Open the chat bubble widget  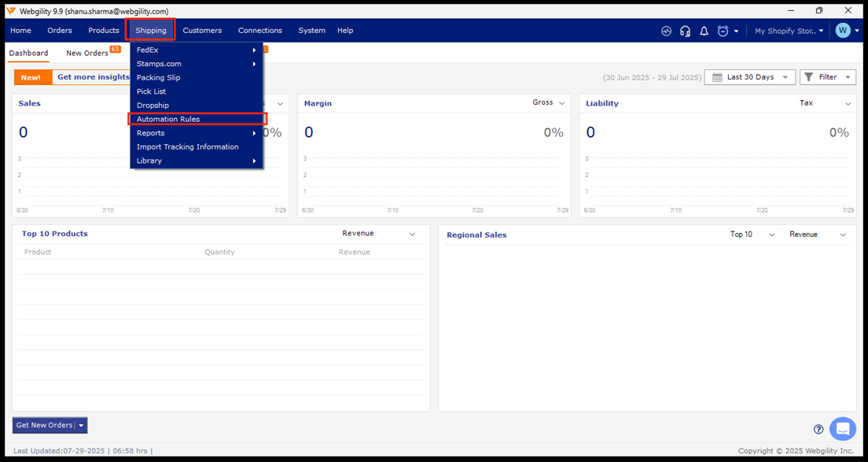click(x=842, y=429)
